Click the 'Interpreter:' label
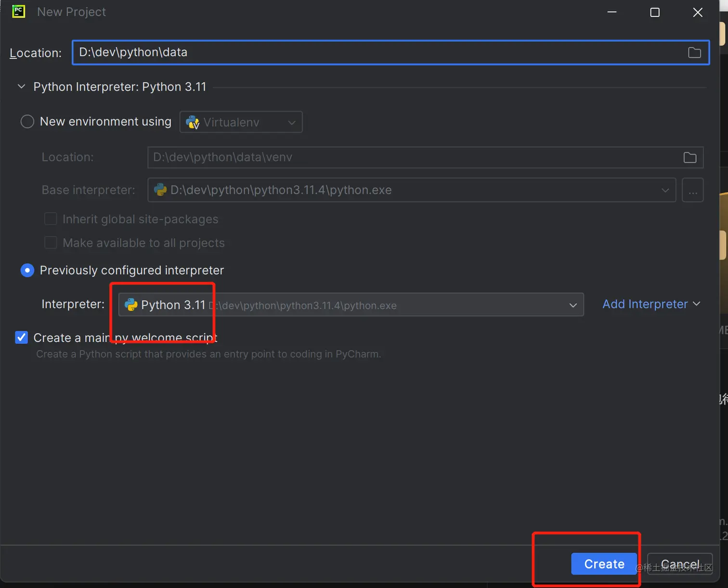 [73, 304]
